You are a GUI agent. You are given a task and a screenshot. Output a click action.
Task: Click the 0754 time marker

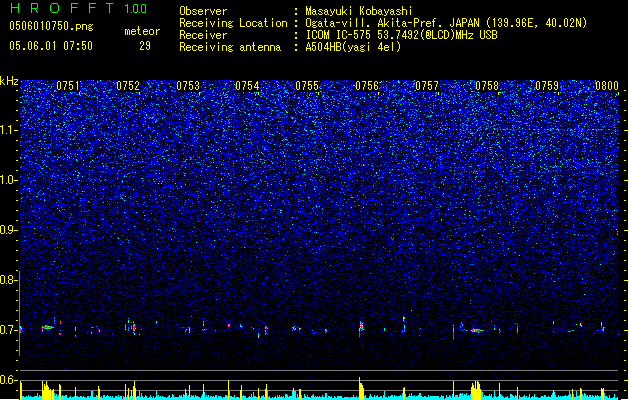pos(247,86)
